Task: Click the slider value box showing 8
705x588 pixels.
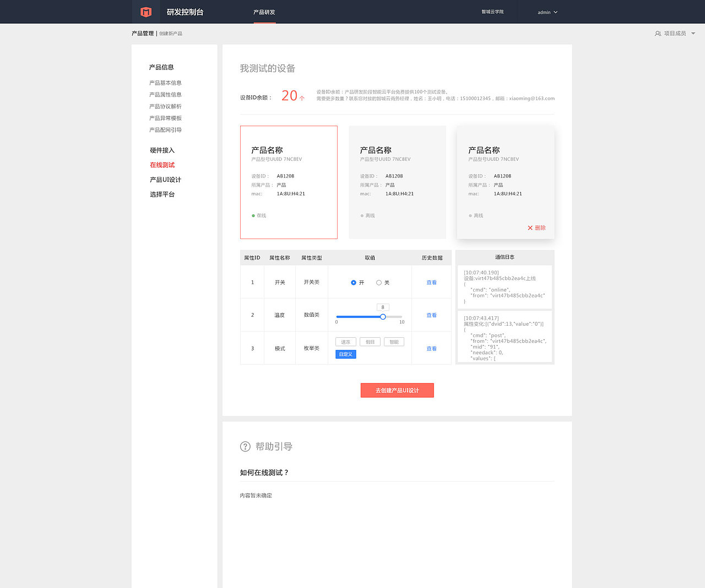Action: [383, 308]
